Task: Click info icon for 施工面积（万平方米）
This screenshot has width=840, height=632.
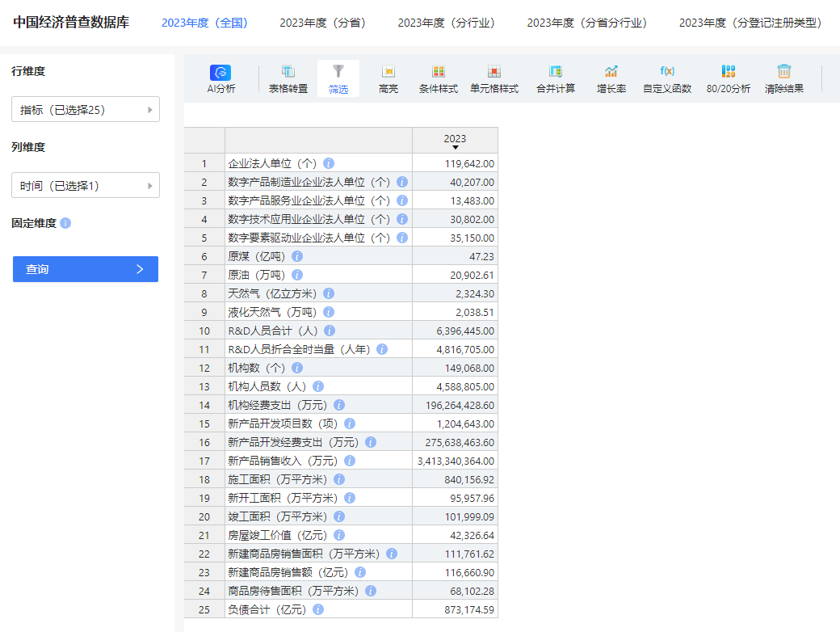Action: tap(339, 479)
